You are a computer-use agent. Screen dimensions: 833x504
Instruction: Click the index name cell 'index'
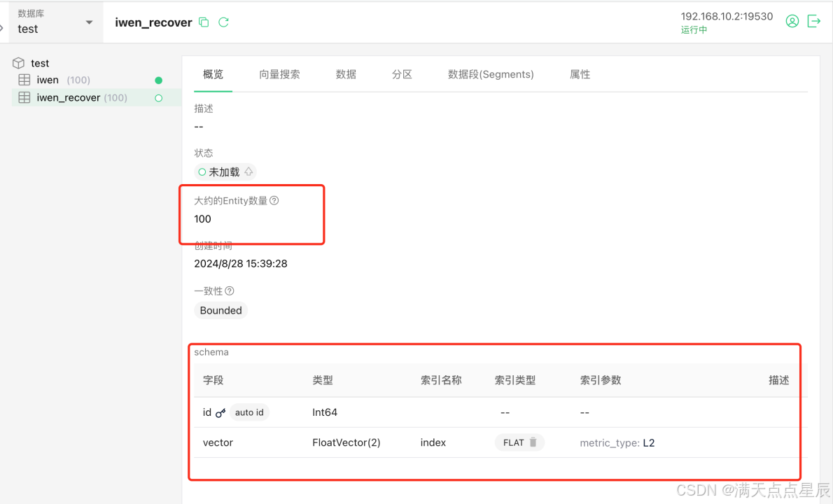click(433, 442)
